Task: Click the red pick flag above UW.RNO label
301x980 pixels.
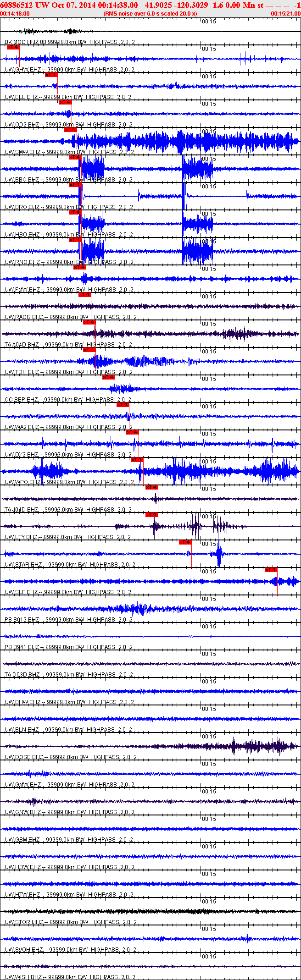Action: pyautogui.click(x=75, y=239)
